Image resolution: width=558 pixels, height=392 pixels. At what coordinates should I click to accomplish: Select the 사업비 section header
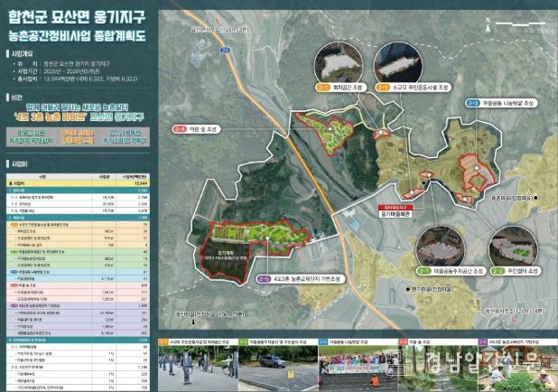point(18,164)
